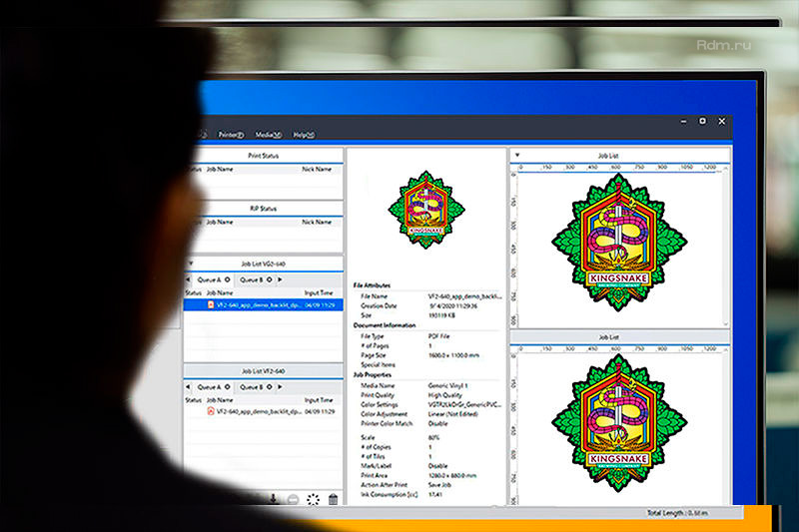Viewport: 799px width, 532px height.
Task: Select the highlighted VF2-640_app_demo_backlit job row
Action: pyautogui.click(x=264, y=305)
